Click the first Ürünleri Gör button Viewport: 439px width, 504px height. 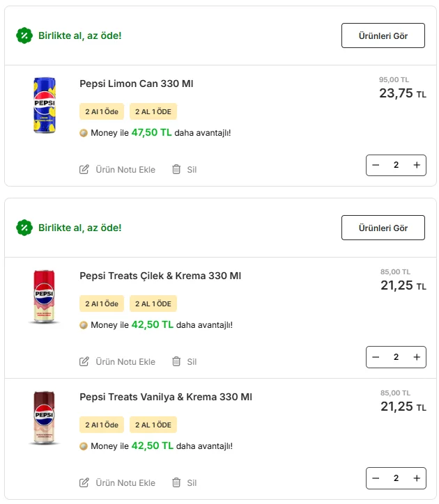pyautogui.click(x=383, y=36)
